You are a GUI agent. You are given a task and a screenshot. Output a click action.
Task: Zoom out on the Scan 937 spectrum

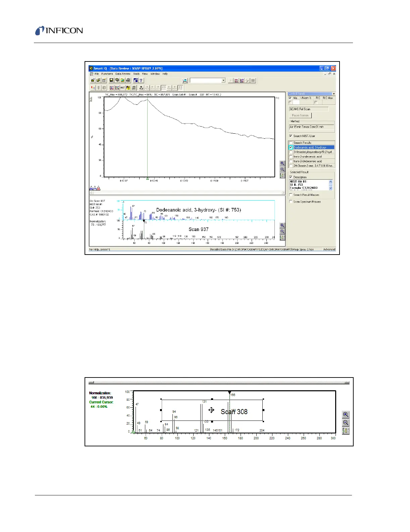pos(282,231)
